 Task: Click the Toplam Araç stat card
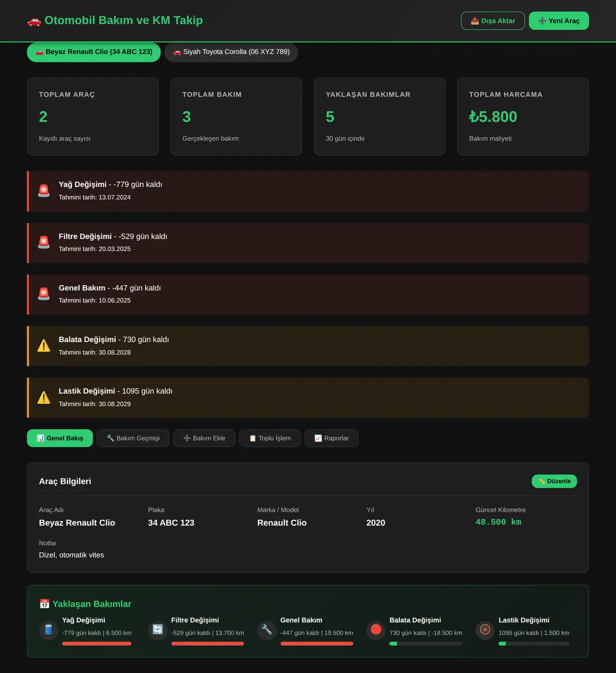(93, 117)
